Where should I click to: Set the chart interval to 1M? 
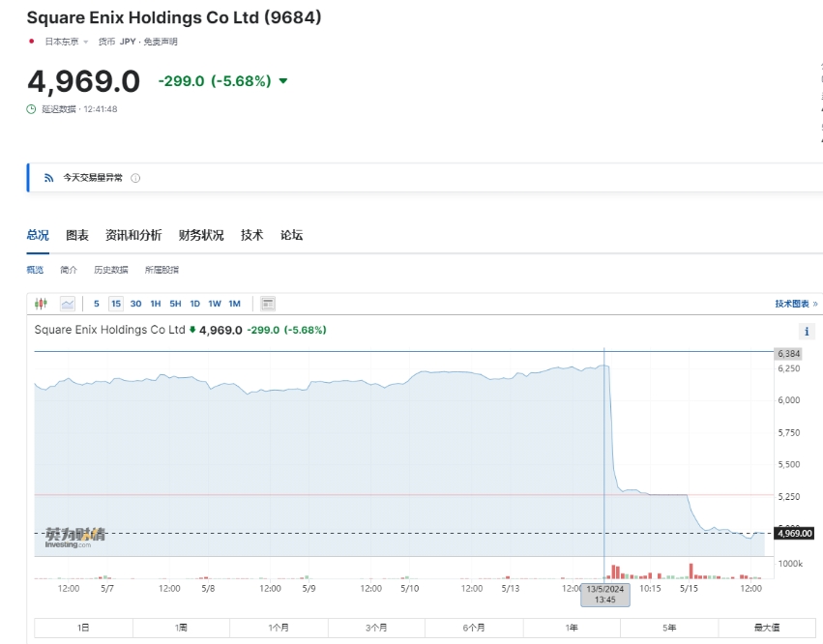click(235, 304)
